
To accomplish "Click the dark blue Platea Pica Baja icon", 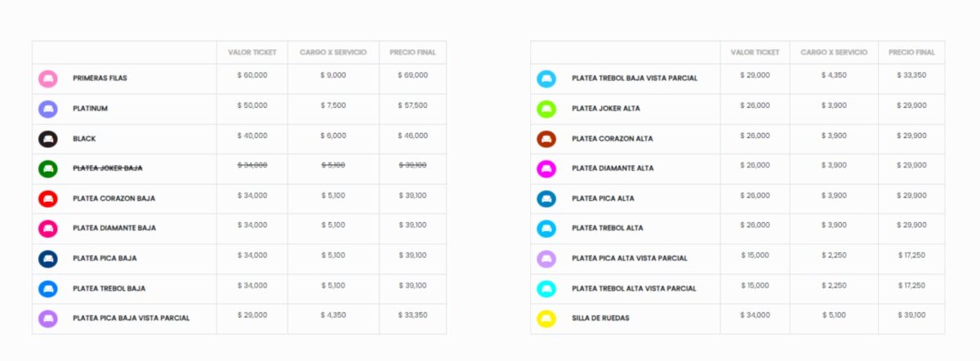I will click(48, 259).
